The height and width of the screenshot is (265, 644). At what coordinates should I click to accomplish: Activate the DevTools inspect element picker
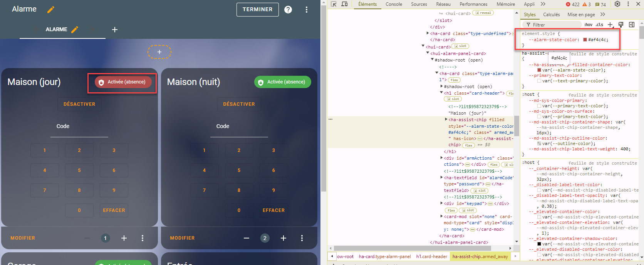click(334, 4)
